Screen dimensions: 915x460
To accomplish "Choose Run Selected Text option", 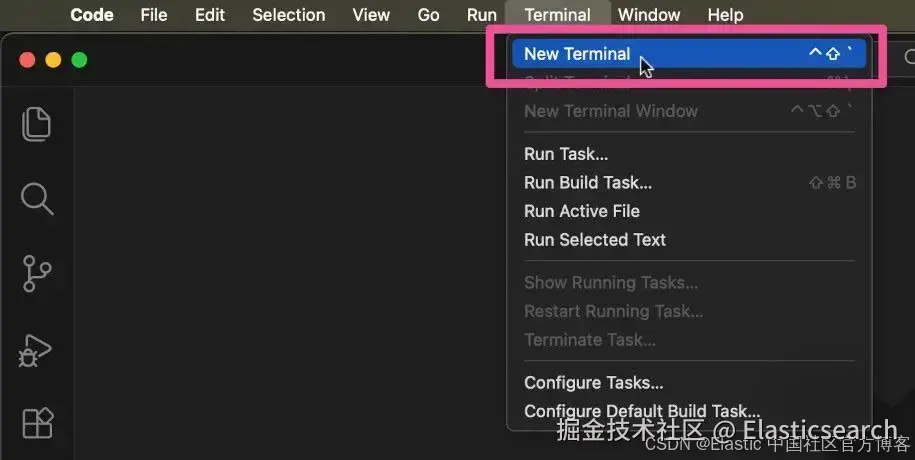I will click(689, 240).
